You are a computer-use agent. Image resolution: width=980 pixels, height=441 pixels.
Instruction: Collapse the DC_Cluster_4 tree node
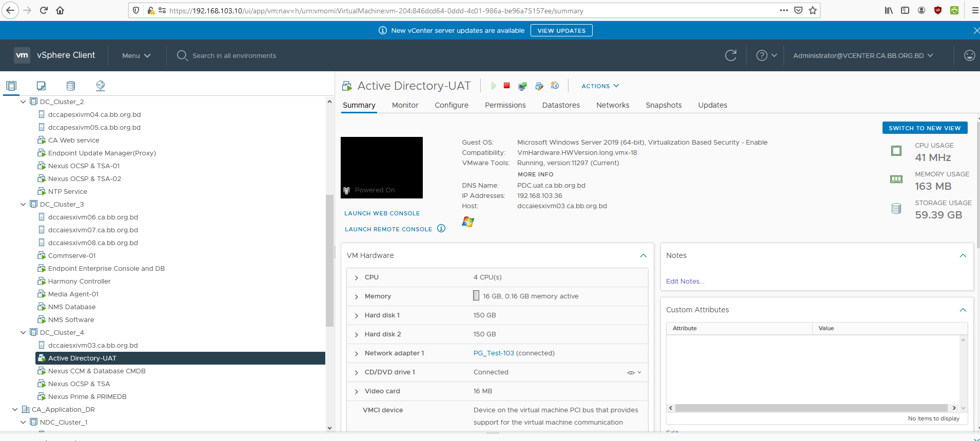click(23, 332)
